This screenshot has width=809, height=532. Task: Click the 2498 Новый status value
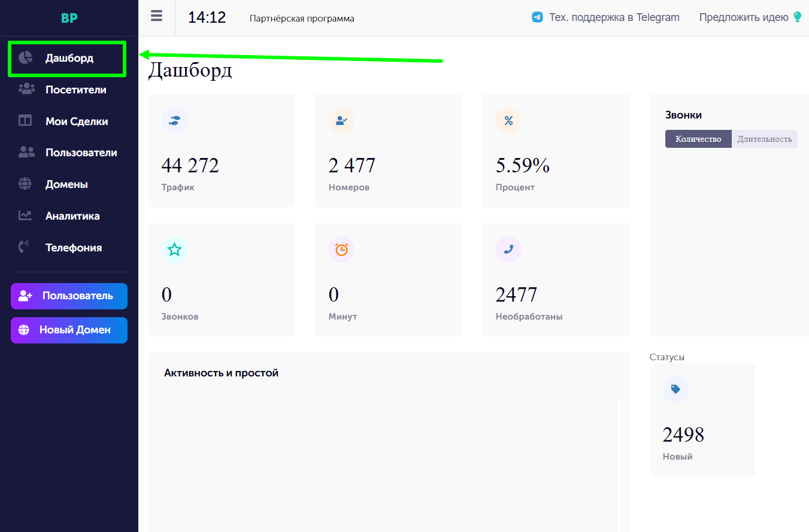click(x=683, y=434)
